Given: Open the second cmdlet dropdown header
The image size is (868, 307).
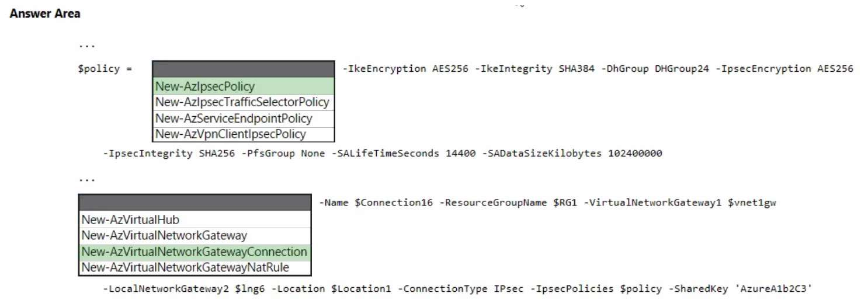Looking at the screenshot, I should tap(195, 203).
